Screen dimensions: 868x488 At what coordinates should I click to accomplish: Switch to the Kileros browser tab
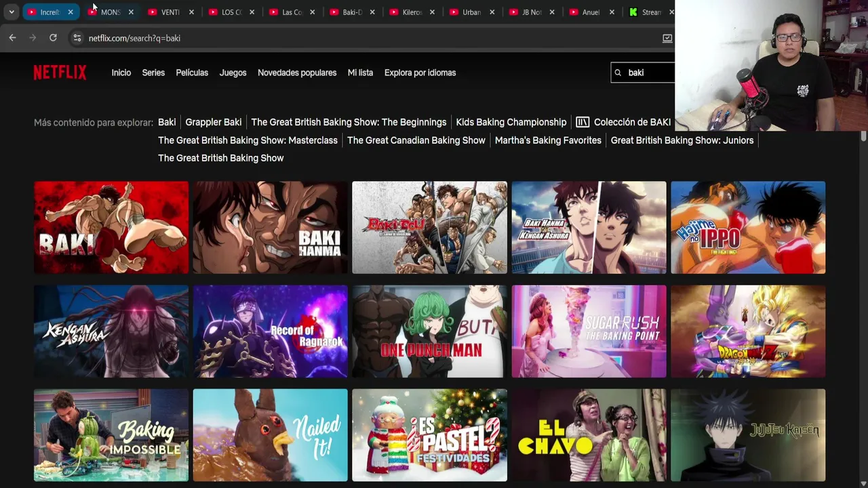412,12
